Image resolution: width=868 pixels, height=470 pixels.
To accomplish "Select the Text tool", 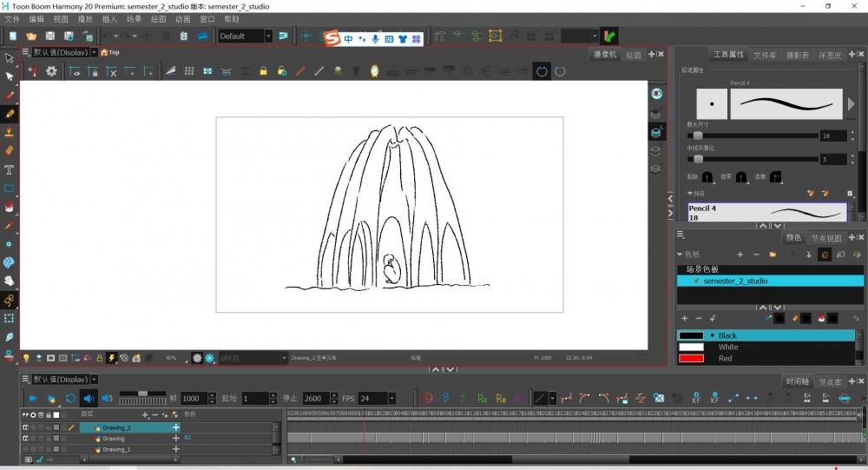I will [x=10, y=169].
